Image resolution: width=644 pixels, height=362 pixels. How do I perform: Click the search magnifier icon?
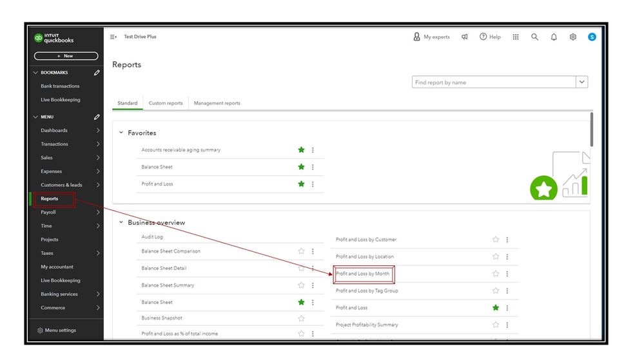(535, 37)
